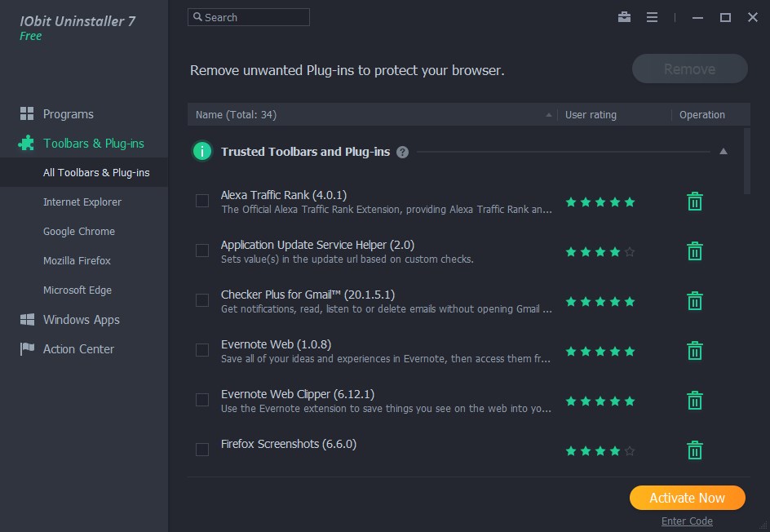Select Toolbars & Plug-ins in sidebar
The image size is (770, 532).
[x=84, y=144]
